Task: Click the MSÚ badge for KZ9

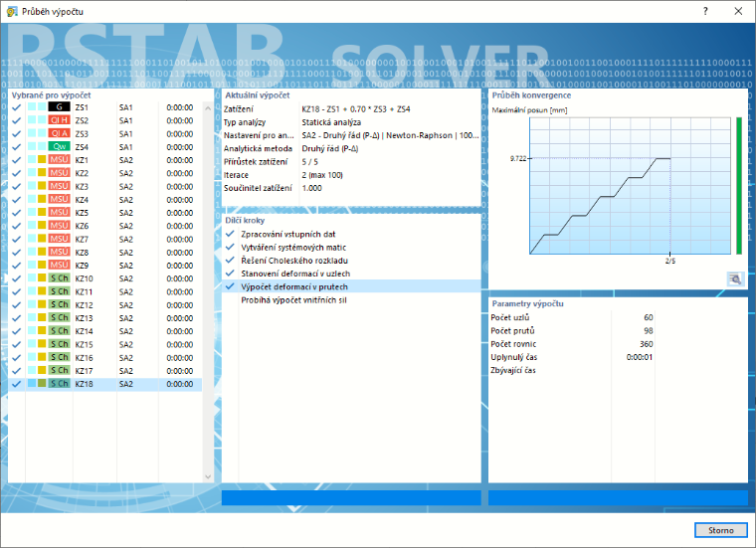Action: [59, 266]
